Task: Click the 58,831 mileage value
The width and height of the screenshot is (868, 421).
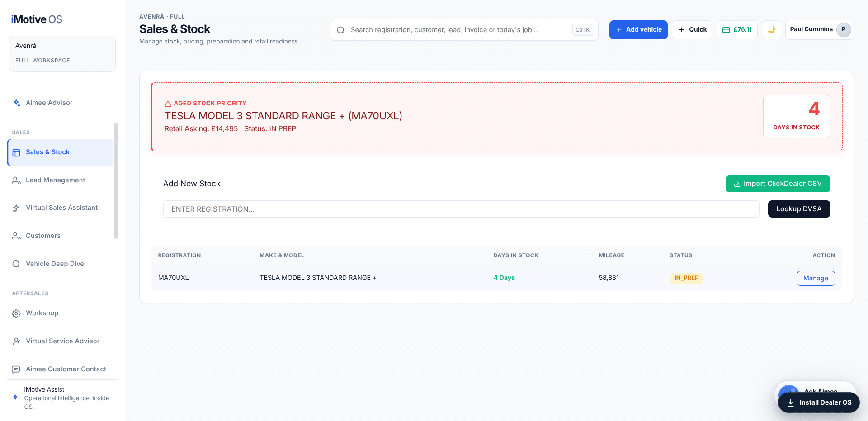Action: coord(609,278)
